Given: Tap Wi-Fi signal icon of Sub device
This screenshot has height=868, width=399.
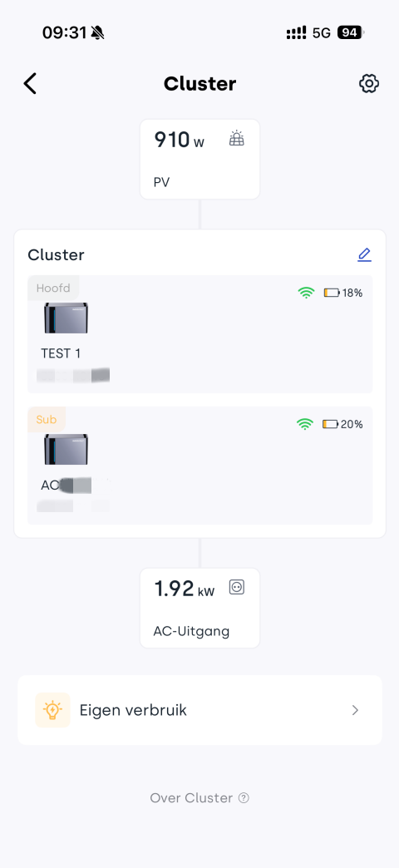Looking at the screenshot, I should [304, 424].
